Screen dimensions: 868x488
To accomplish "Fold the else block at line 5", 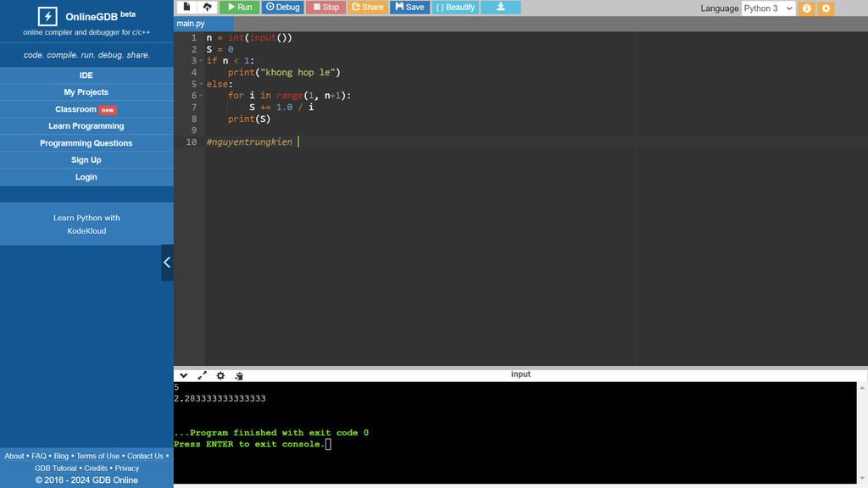I will coord(201,84).
